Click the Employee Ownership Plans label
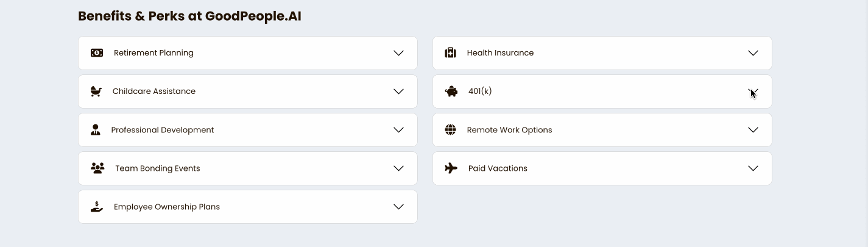Viewport: 868px width, 247px height. click(167, 207)
